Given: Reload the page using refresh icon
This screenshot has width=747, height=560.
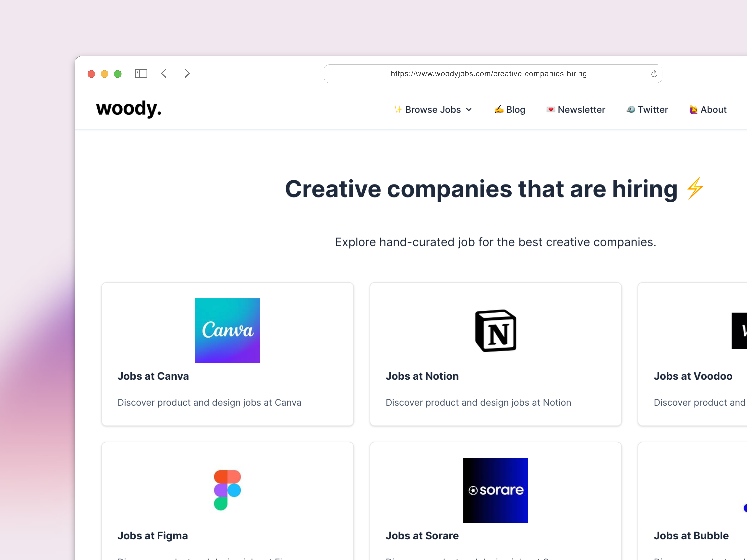Looking at the screenshot, I should point(654,74).
